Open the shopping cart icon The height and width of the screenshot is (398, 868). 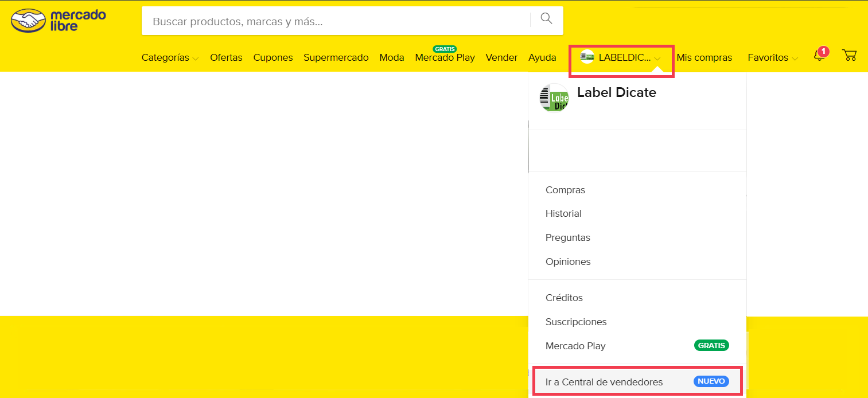(x=849, y=55)
